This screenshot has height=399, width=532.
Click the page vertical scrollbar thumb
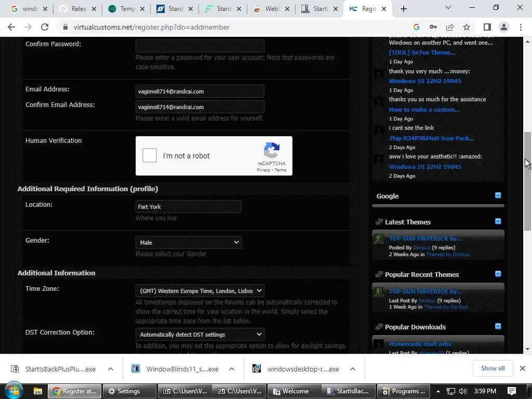click(x=527, y=181)
